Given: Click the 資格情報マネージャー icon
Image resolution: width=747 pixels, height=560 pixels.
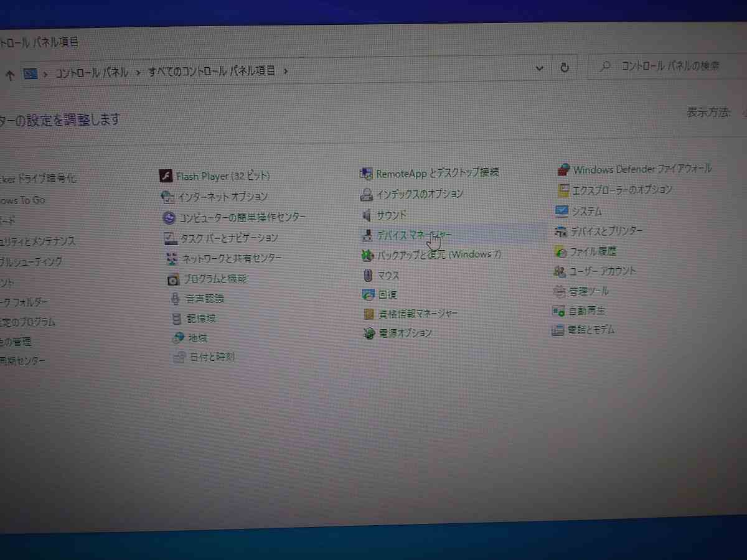Looking at the screenshot, I should point(369,314).
